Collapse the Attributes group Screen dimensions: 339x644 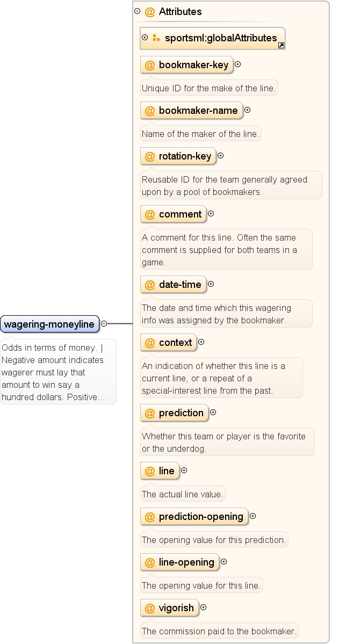(137, 11)
